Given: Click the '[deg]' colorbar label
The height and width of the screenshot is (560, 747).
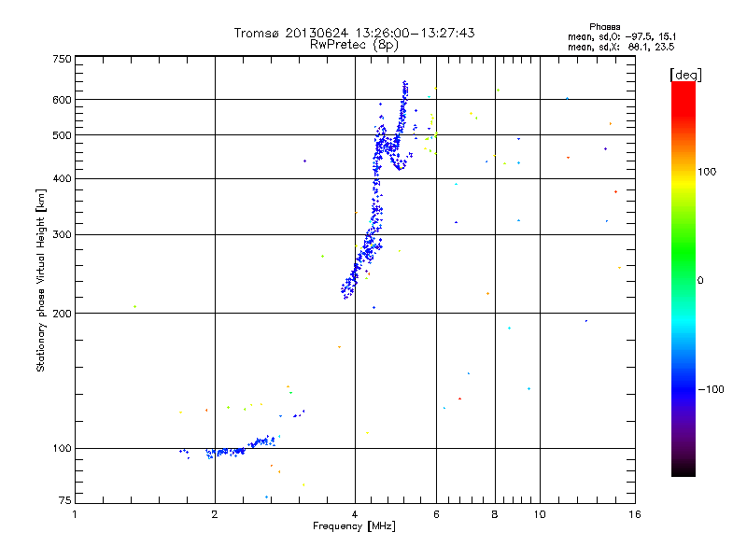Looking at the screenshot, I should click(x=685, y=75).
